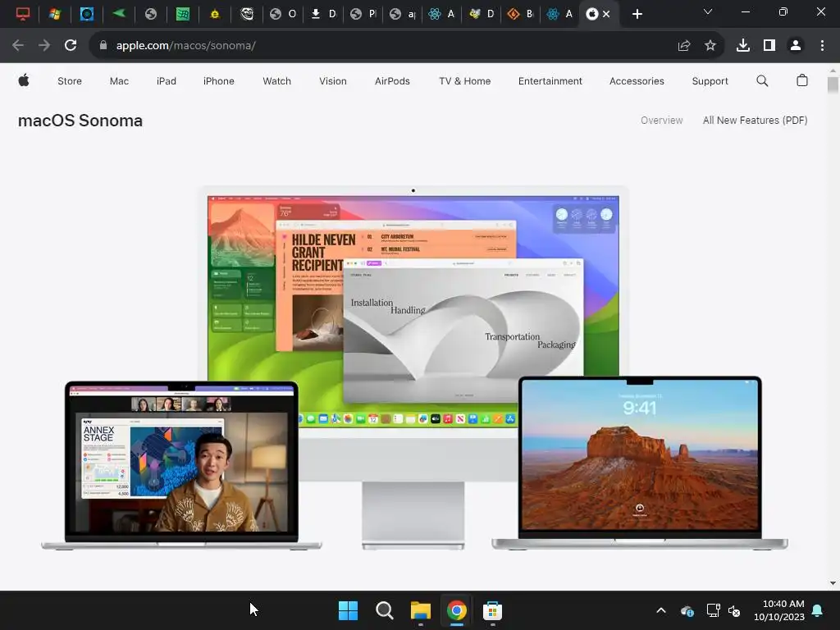The width and height of the screenshot is (840, 630).
Task: Open the iPad menu item
Action: coord(166,81)
